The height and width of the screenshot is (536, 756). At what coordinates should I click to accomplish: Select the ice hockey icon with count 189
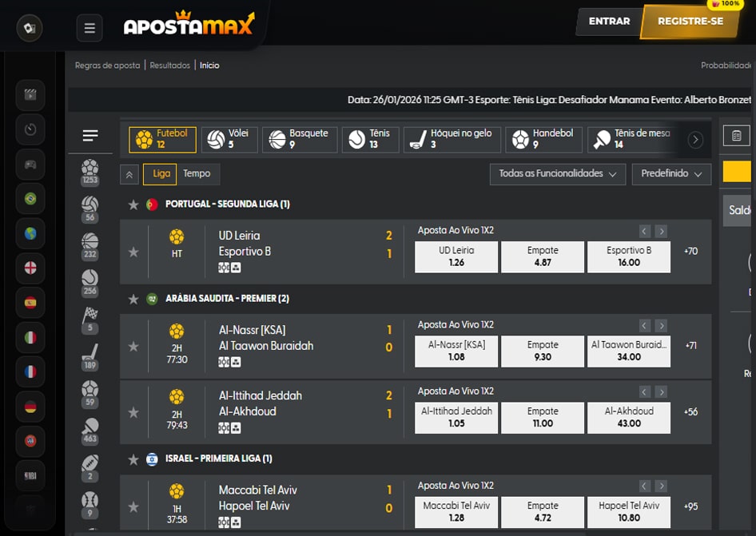(x=90, y=357)
